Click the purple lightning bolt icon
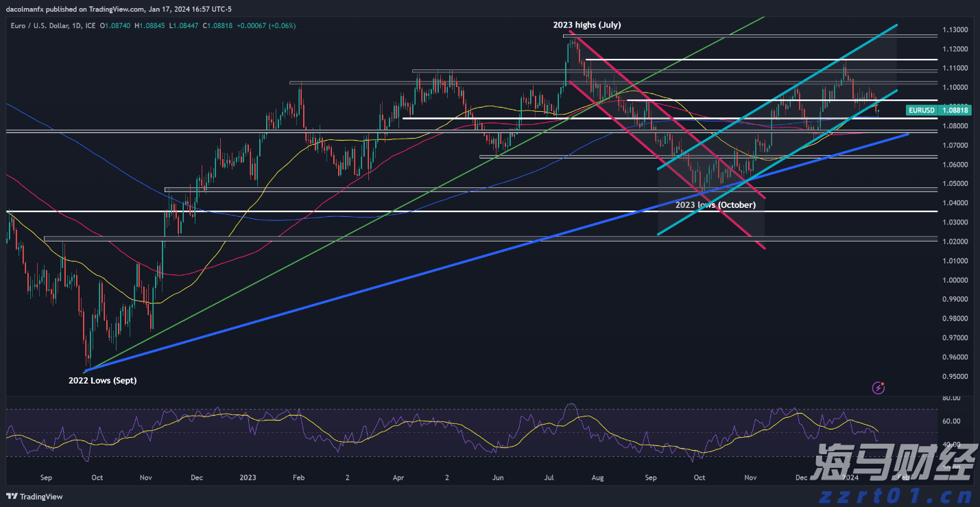Screen dimensions: 980x507 pos(879,388)
